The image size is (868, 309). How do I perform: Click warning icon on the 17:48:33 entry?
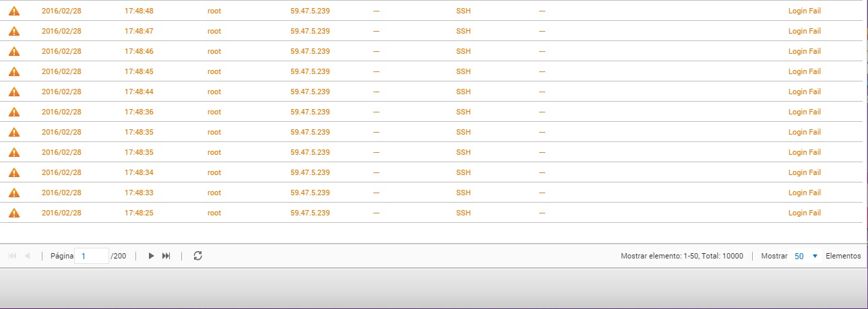point(14,193)
